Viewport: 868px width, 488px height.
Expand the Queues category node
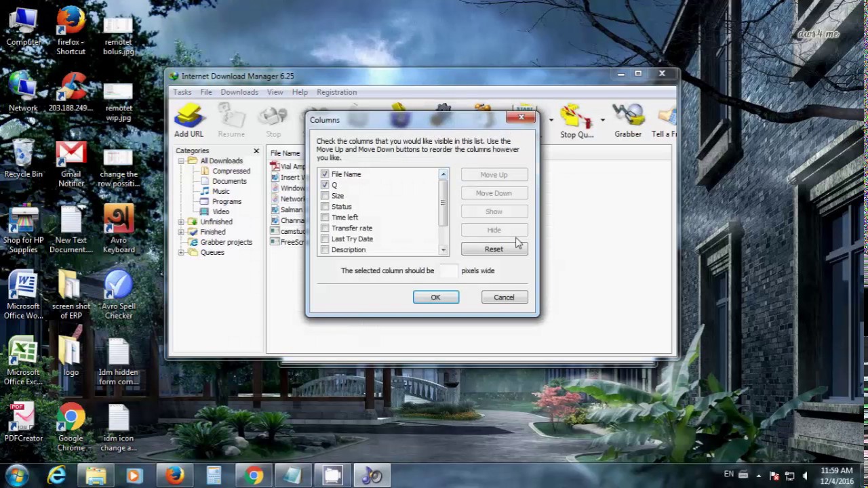pyautogui.click(x=181, y=252)
